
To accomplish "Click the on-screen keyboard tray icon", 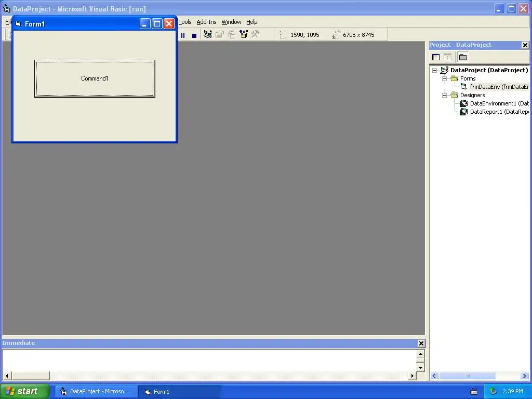I will click(x=474, y=392).
